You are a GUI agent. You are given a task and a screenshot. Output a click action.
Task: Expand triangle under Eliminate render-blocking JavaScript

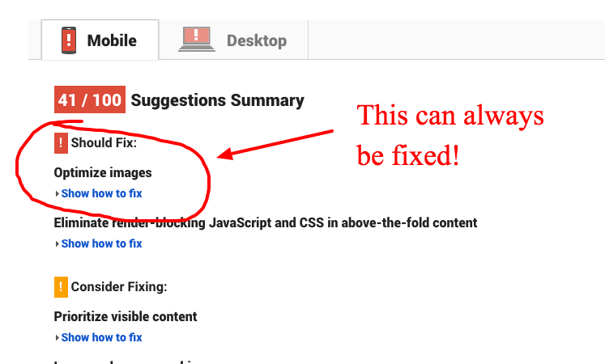point(58,243)
